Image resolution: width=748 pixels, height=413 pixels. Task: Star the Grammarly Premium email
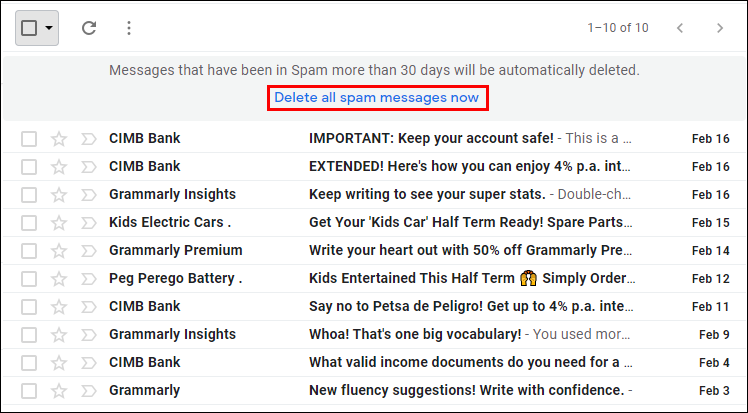[x=59, y=250]
